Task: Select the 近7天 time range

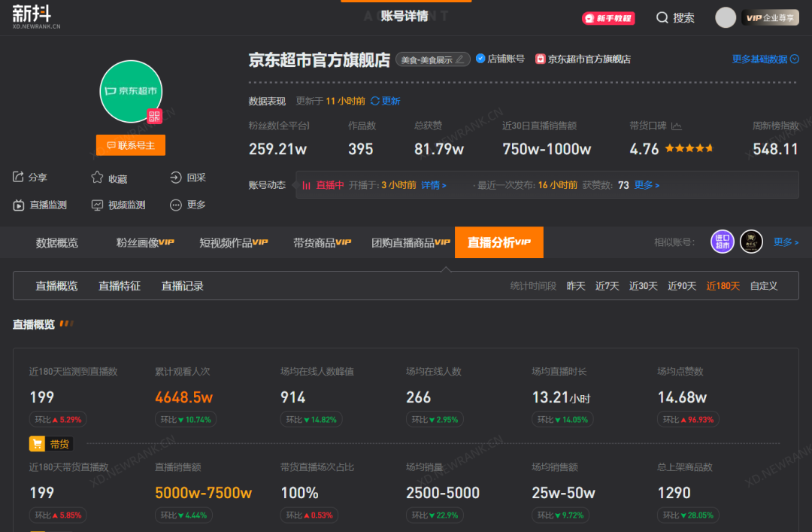Action: 607,286
